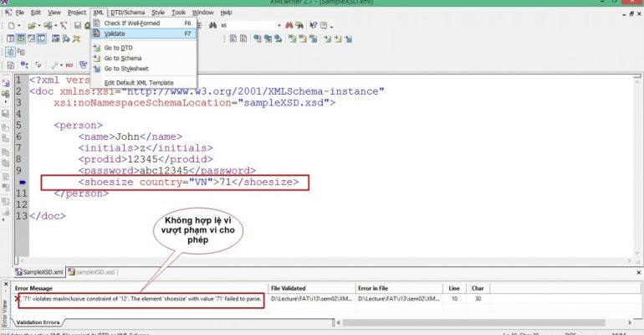The width and height of the screenshot is (644, 335).
Task: Open the Window menu
Action: pos(202,13)
